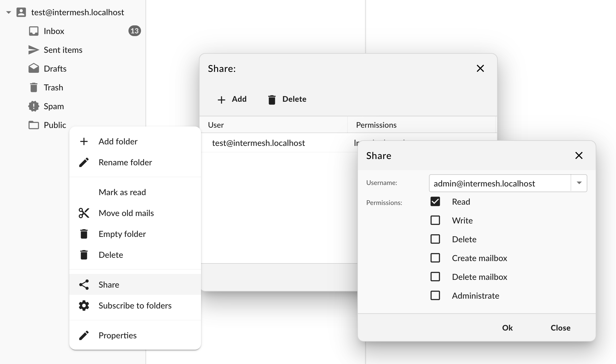Select the Spam folder label
Screen dimensions: 616x364
tap(54, 106)
